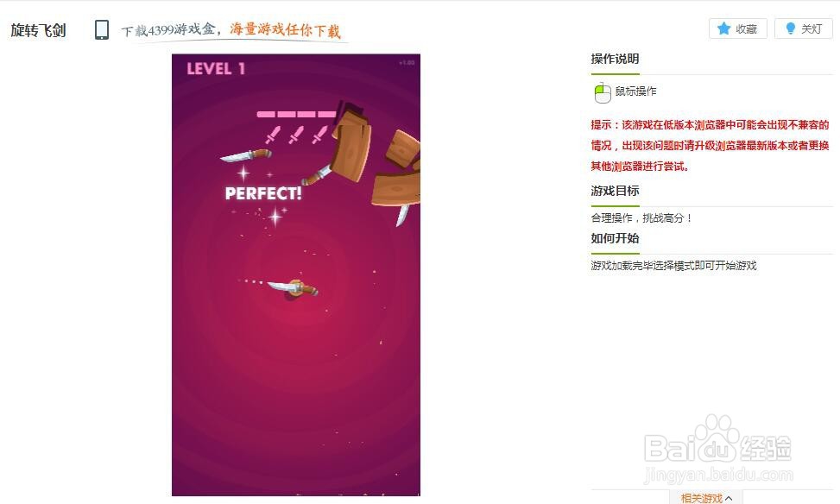Viewport: 840px width, 504px height.
Task: Click the flying knife near PERFECT text
Action: coord(246,155)
